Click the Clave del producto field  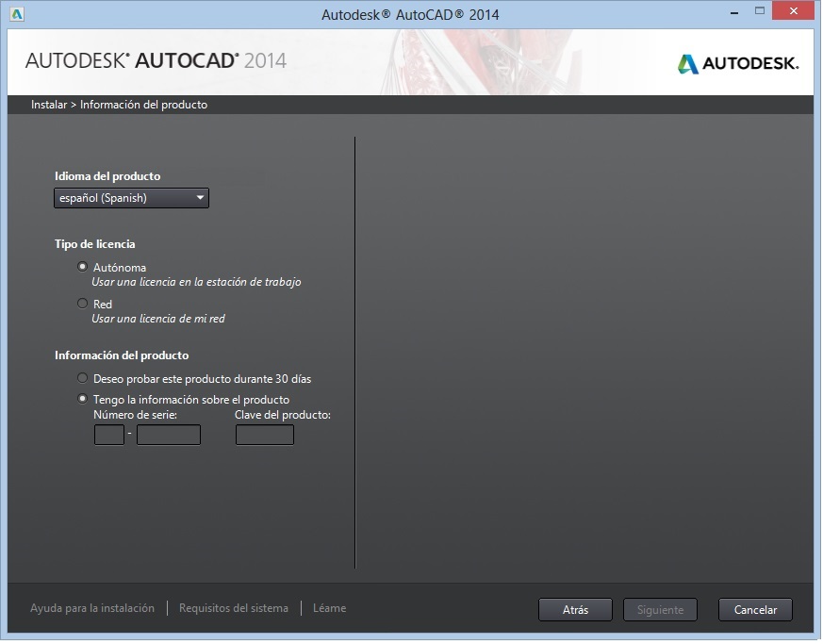[265, 435]
